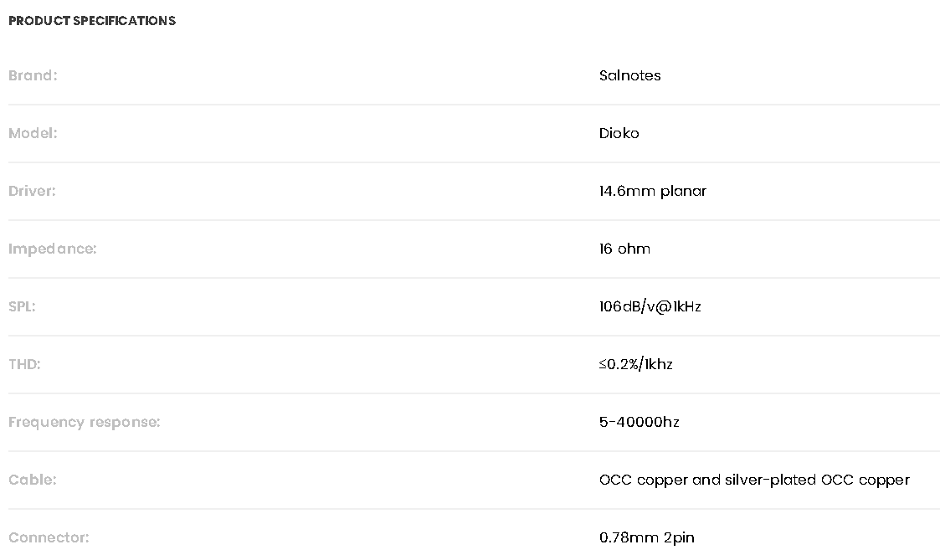Click the Product Specifications heading
Image resolution: width=940 pixels, height=560 pixels.
(x=92, y=21)
